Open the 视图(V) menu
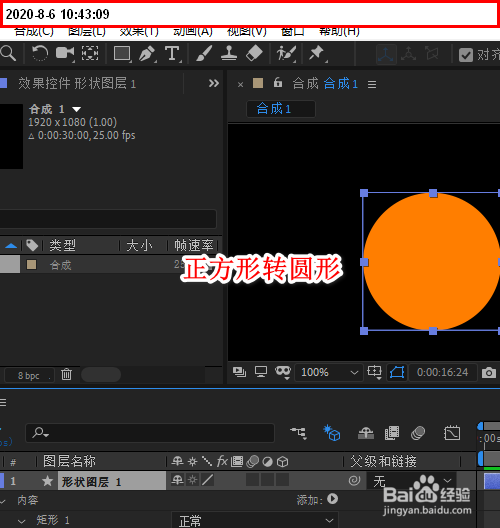This screenshot has width=500, height=528. point(247,31)
